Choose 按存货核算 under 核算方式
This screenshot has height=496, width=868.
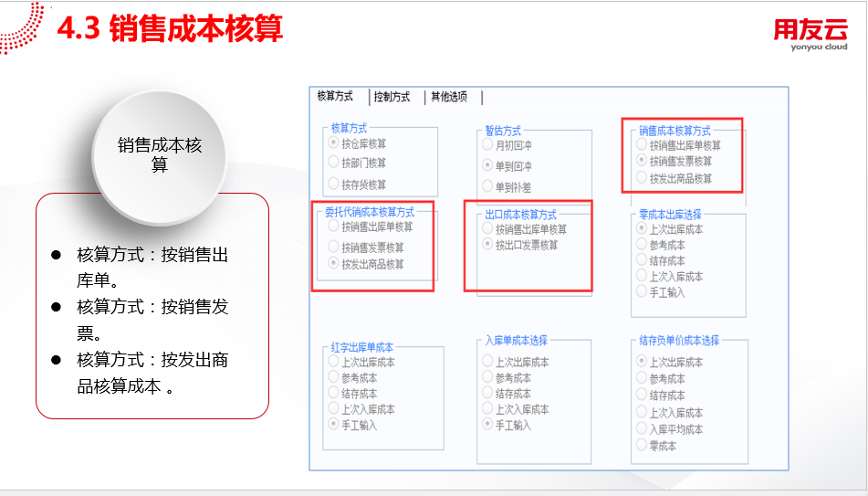pyautogui.click(x=334, y=184)
